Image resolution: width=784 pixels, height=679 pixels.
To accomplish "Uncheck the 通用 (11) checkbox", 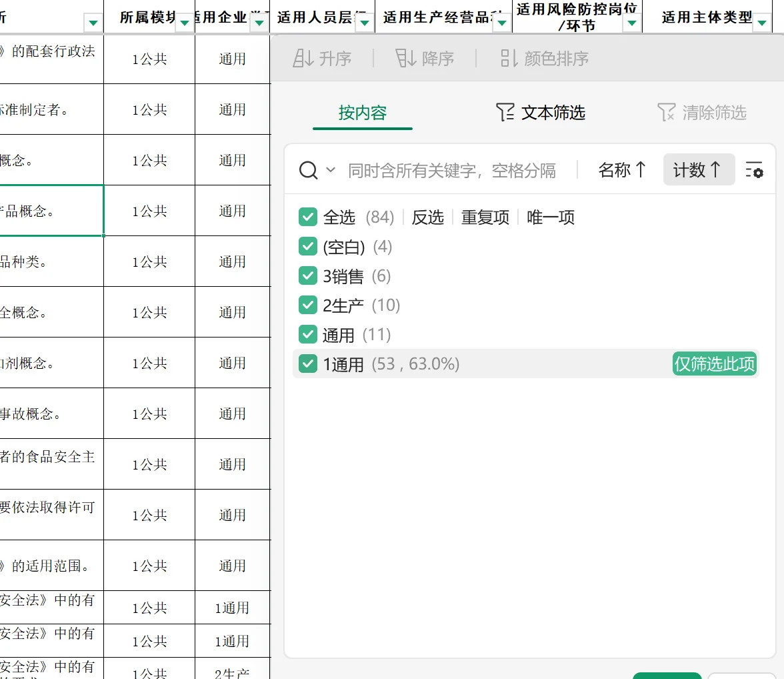I will [308, 334].
